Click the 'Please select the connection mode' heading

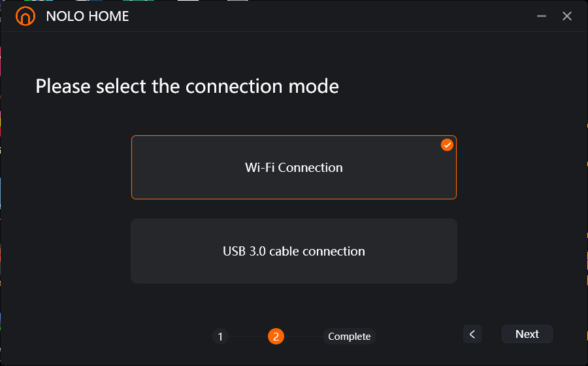click(187, 87)
